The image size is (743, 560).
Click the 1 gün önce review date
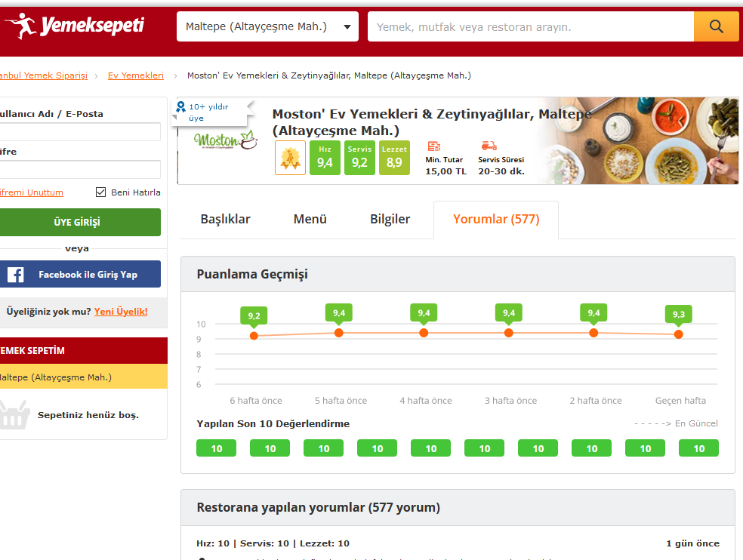(x=692, y=543)
